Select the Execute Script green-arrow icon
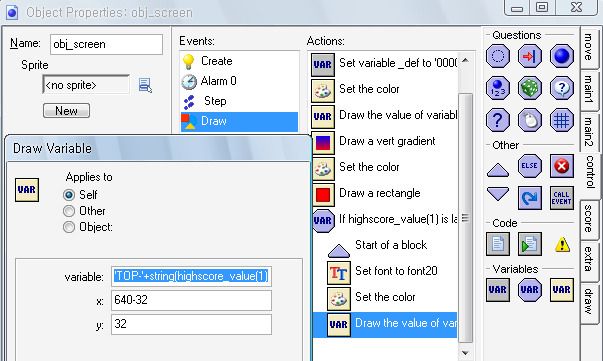This screenshot has height=361, width=603. (x=530, y=244)
